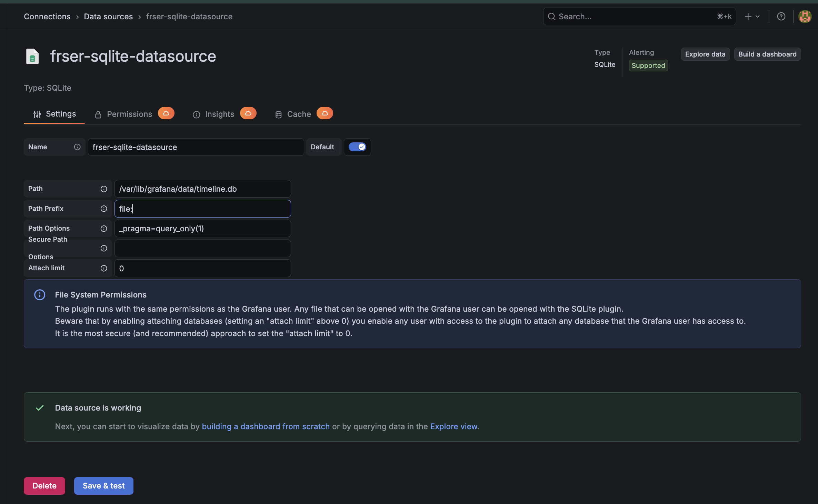Click the info icon beside Path Prefix

[104, 209]
